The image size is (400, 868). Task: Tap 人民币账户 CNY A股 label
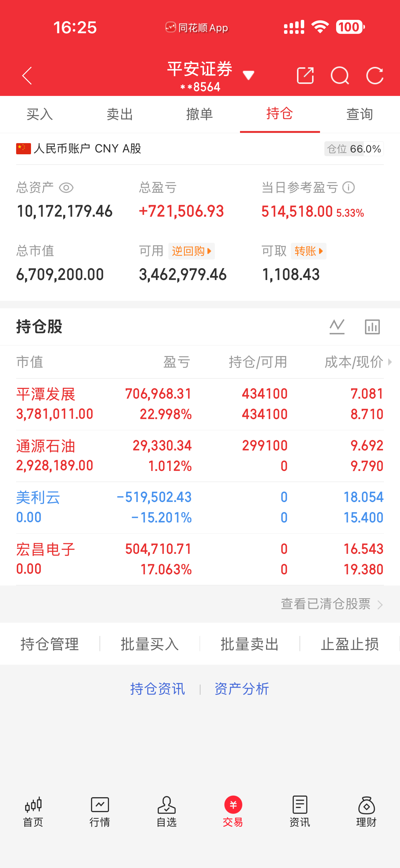[87, 149]
